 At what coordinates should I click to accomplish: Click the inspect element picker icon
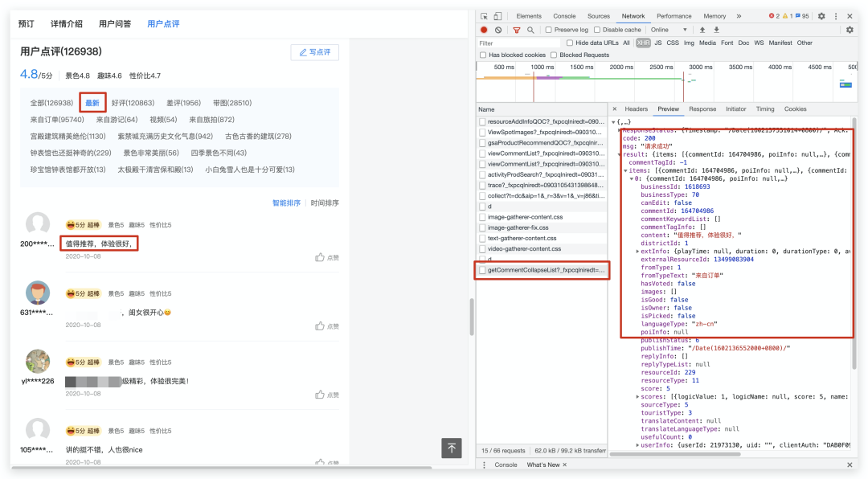[x=484, y=16]
